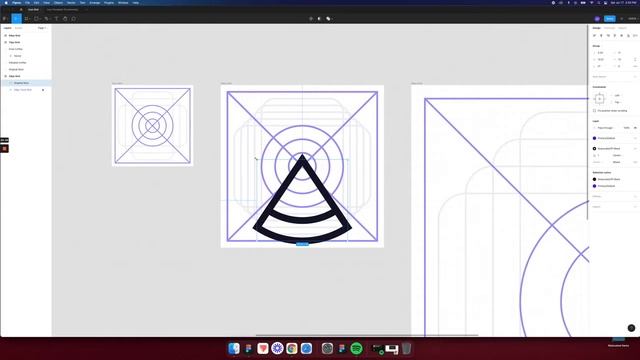Click the layer opacity percentage field

pos(627,128)
